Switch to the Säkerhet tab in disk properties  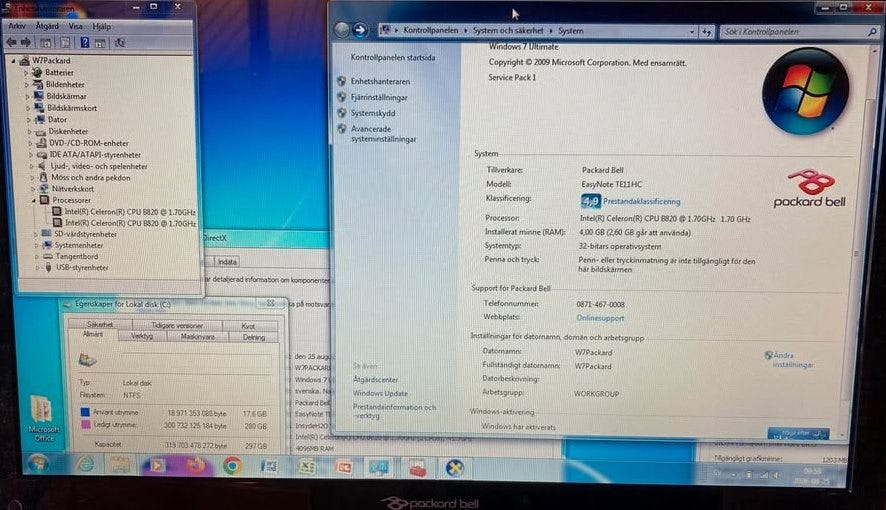pos(100,324)
